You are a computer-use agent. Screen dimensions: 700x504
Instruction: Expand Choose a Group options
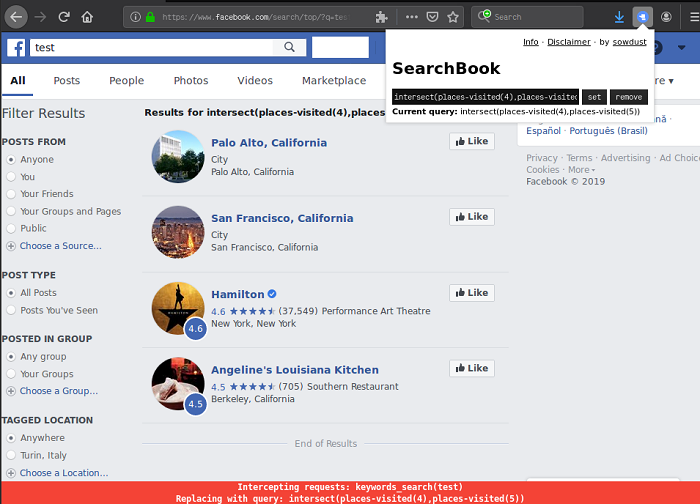(x=58, y=391)
